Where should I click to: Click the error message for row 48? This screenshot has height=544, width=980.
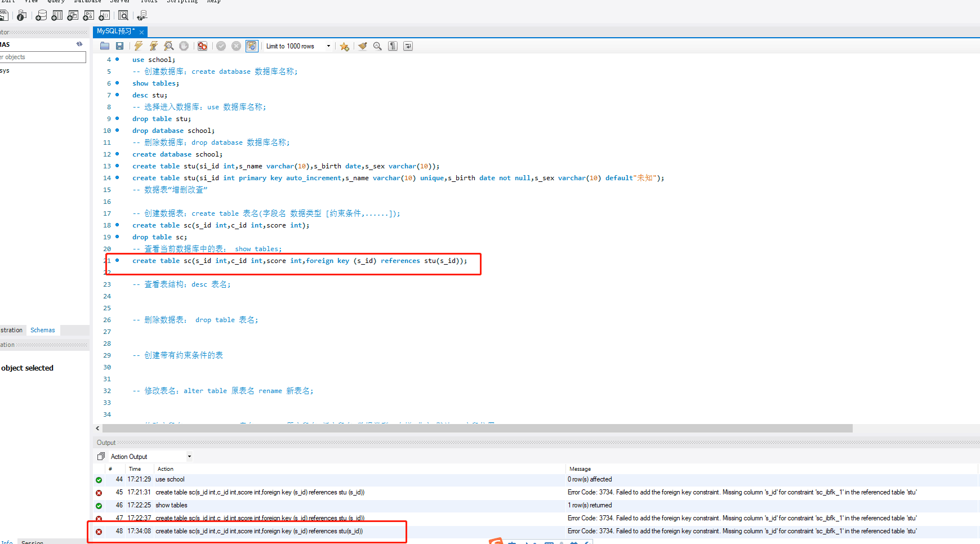(x=742, y=531)
